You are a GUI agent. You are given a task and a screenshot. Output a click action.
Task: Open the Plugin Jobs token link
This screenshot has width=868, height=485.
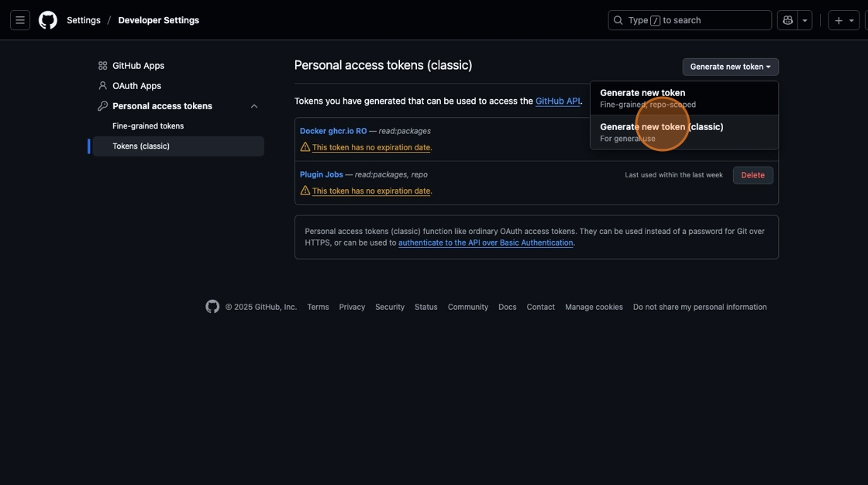click(x=321, y=174)
